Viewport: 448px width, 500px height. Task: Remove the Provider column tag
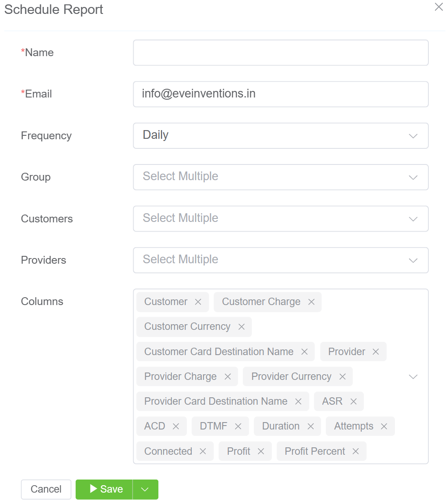tap(376, 352)
